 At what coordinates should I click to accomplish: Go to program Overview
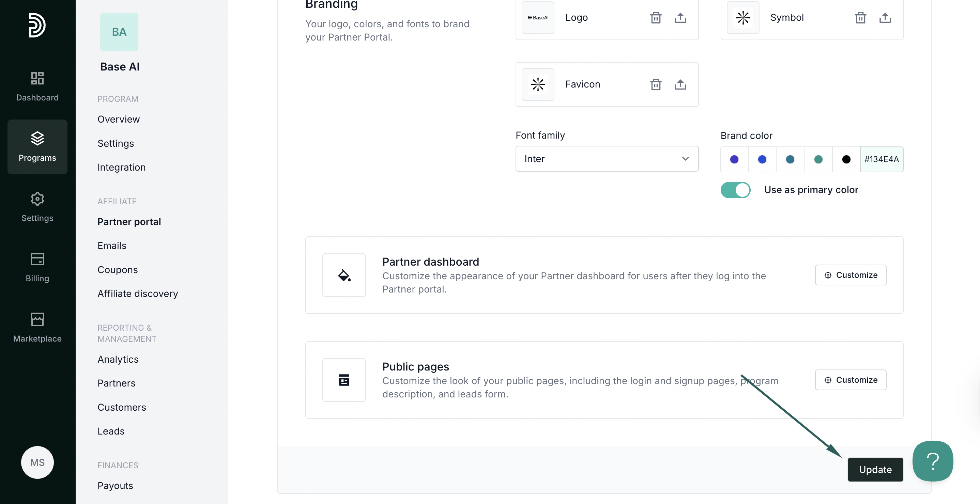tap(119, 119)
